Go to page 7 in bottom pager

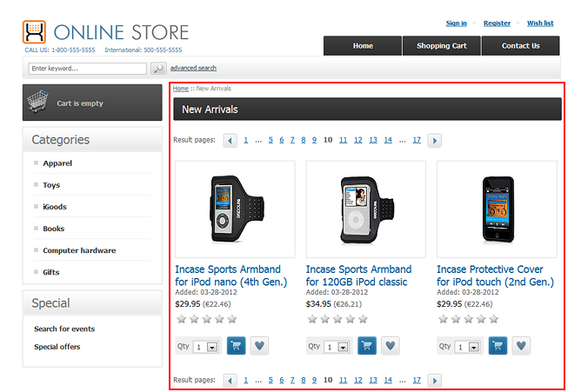tap(292, 380)
